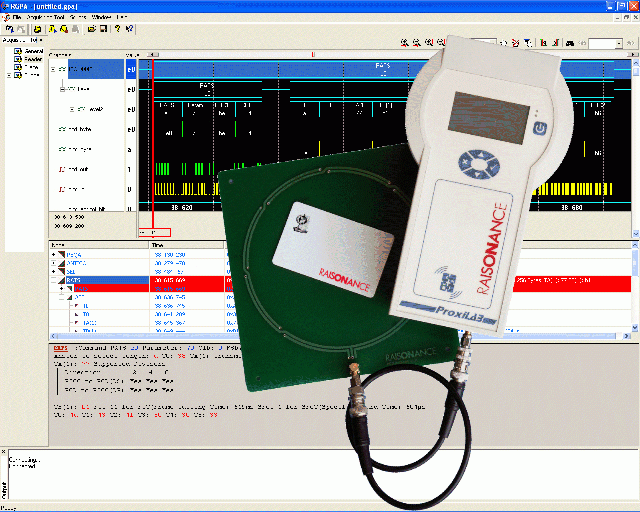Image resolution: width=640 pixels, height=512 pixels.
Task: Click the find previous arrow before combo box
Action: (x=582, y=43)
